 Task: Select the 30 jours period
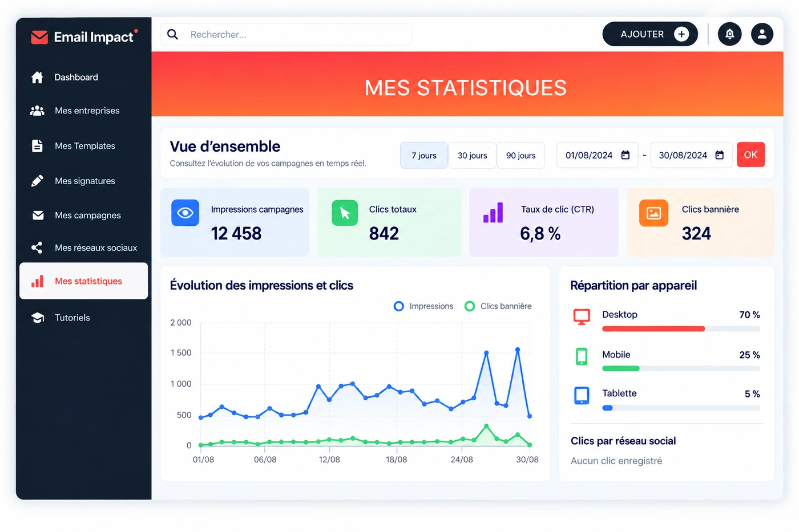click(x=473, y=155)
